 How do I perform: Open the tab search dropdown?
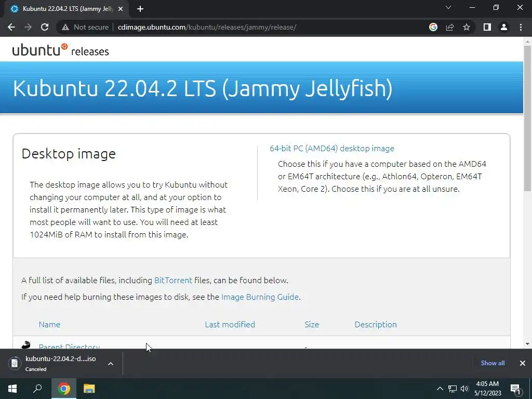(x=448, y=7)
